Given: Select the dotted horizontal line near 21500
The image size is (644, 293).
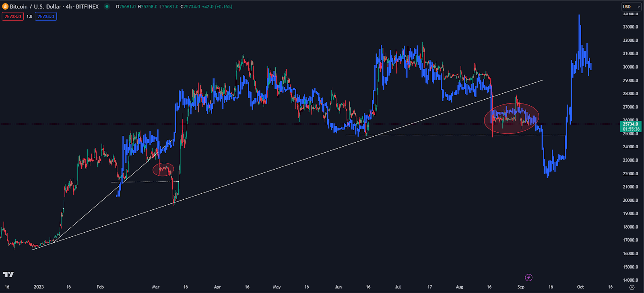Looking at the screenshot, I should [145, 182].
